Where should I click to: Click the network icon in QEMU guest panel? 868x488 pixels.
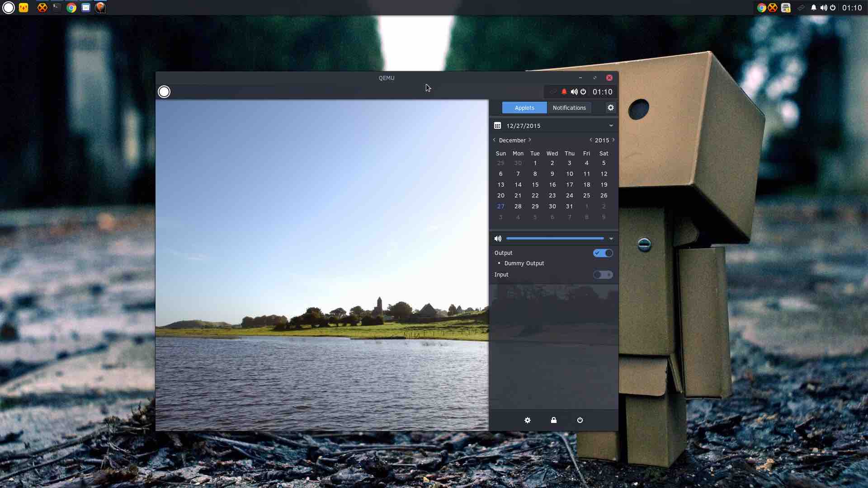552,92
